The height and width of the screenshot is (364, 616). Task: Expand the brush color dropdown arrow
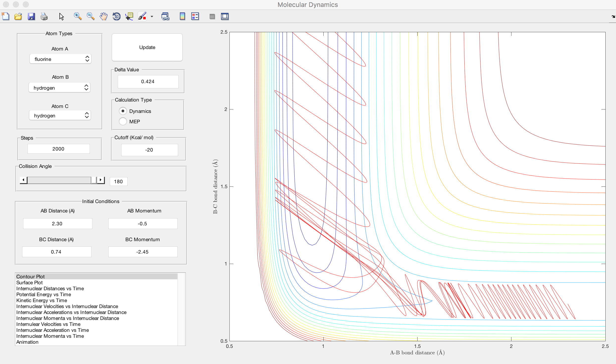click(152, 17)
